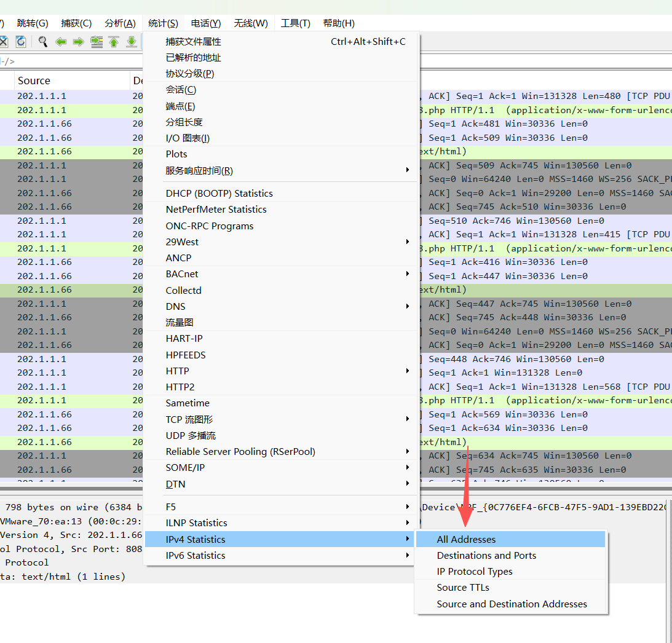Expand DNS submenu arrow
The image size is (672, 643).
click(408, 307)
